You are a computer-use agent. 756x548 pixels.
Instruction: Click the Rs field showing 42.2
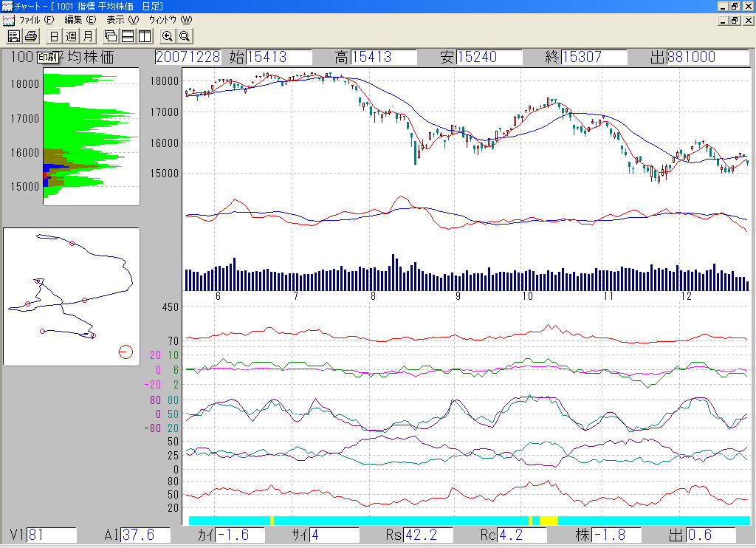click(x=429, y=535)
